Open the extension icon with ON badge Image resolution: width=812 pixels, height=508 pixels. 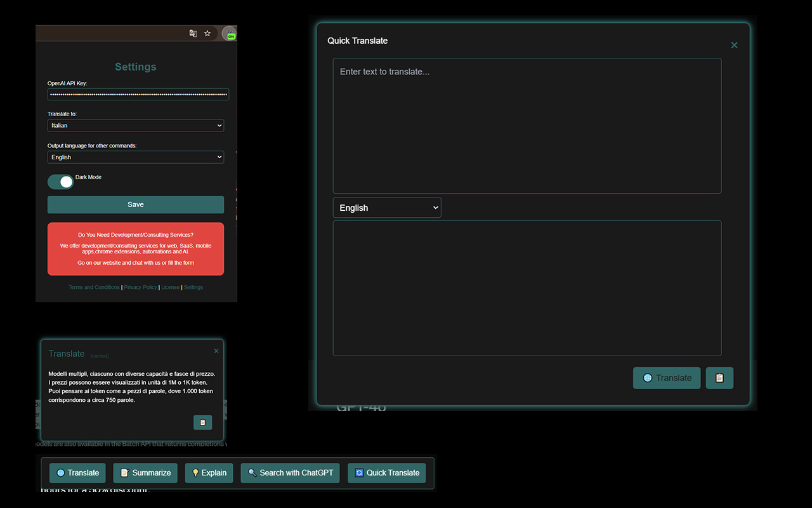228,34
